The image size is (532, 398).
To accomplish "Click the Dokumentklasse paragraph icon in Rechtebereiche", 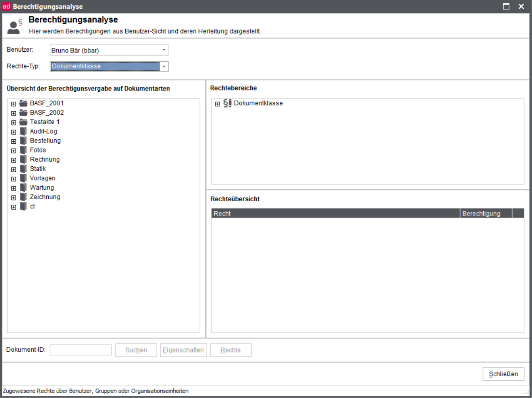I will (227, 103).
